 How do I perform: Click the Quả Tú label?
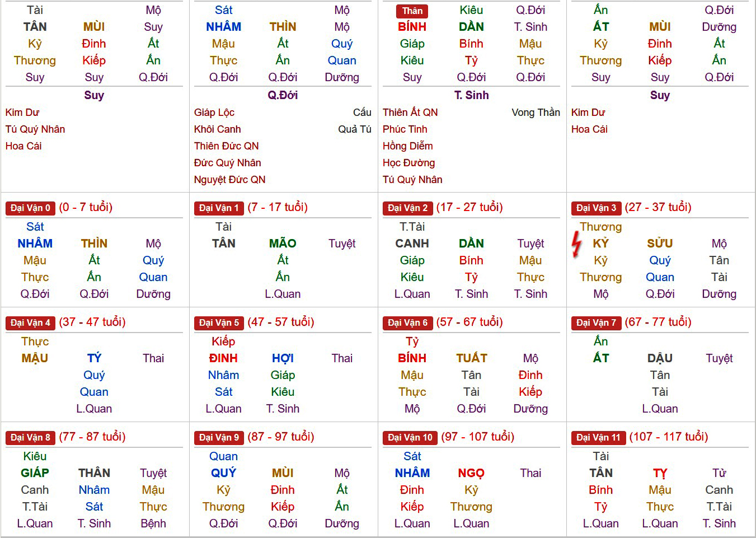click(x=355, y=129)
